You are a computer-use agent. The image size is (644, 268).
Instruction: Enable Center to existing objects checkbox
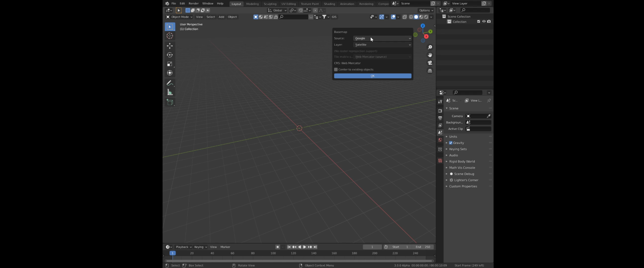336,69
